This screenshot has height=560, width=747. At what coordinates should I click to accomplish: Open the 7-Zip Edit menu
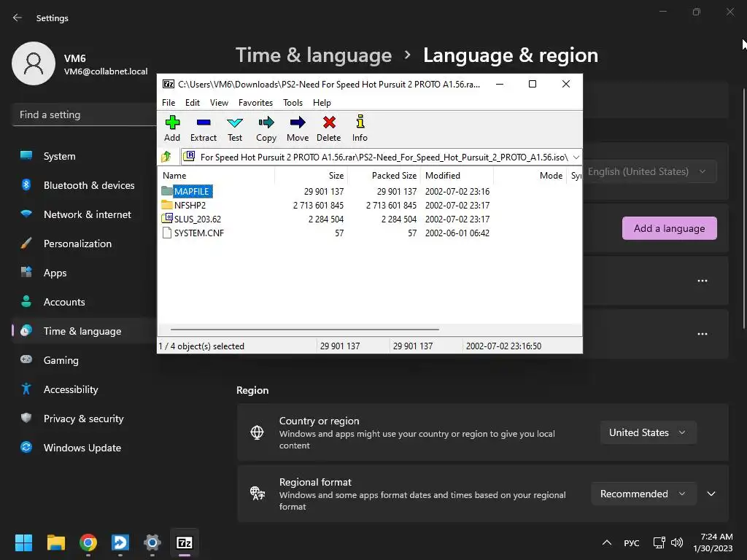click(193, 102)
